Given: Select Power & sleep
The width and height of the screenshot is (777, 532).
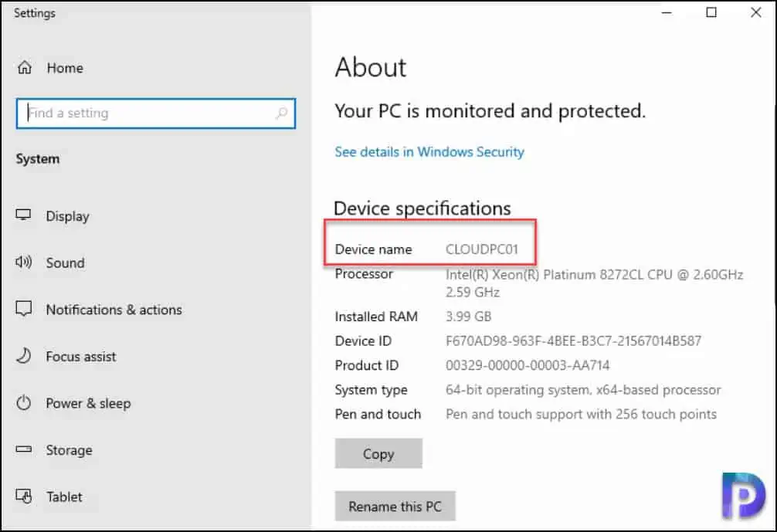Looking at the screenshot, I should tap(88, 403).
